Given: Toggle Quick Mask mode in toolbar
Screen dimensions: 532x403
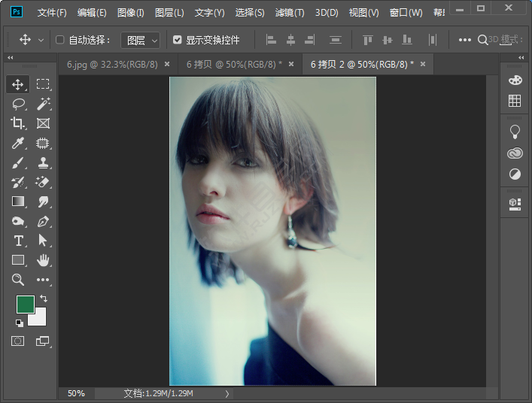Looking at the screenshot, I should click(x=18, y=341).
